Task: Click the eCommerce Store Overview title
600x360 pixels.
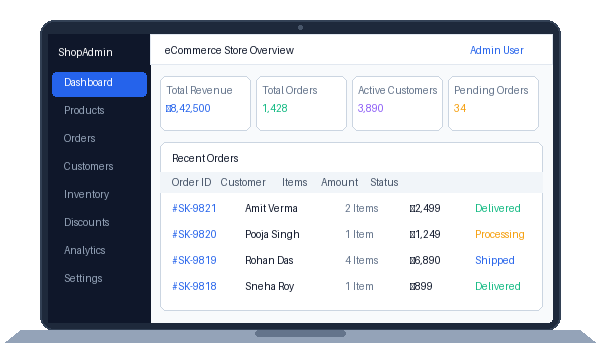Action: click(229, 50)
